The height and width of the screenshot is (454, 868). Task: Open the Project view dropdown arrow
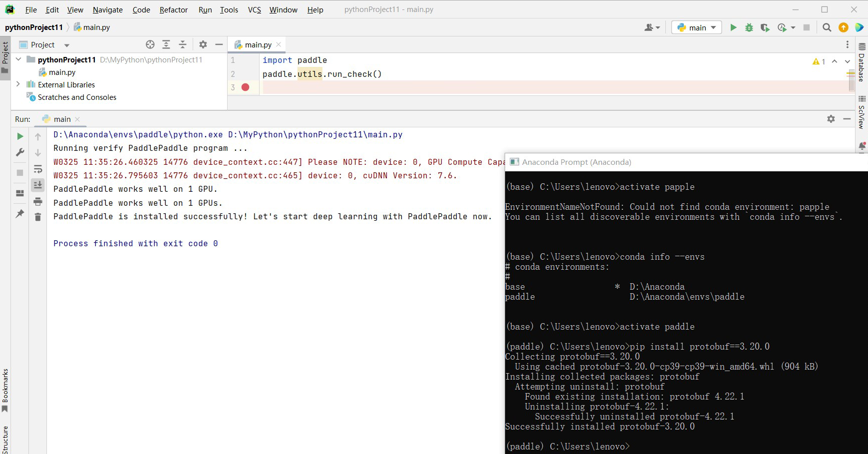coord(67,45)
